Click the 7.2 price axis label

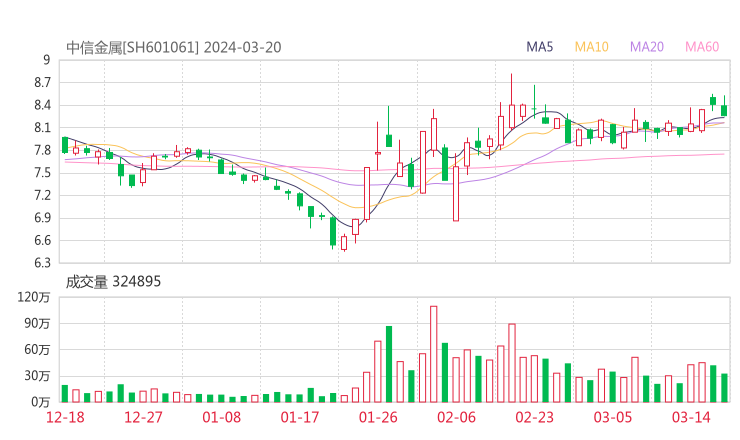pyautogui.click(x=42, y=195)
